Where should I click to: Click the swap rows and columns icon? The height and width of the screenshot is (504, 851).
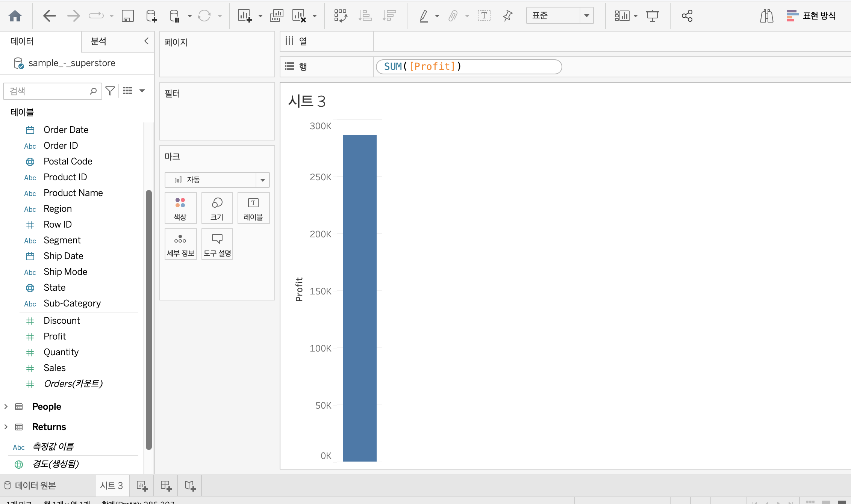341,16
